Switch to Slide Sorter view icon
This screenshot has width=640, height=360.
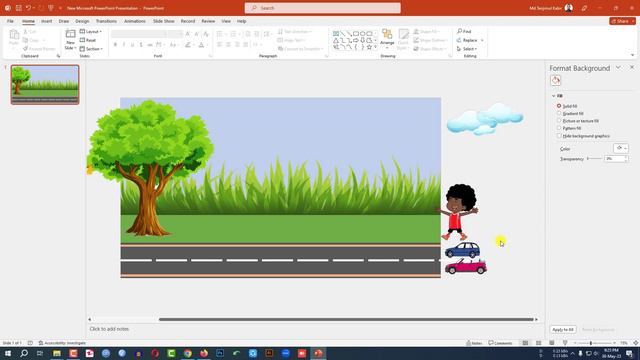539,343
